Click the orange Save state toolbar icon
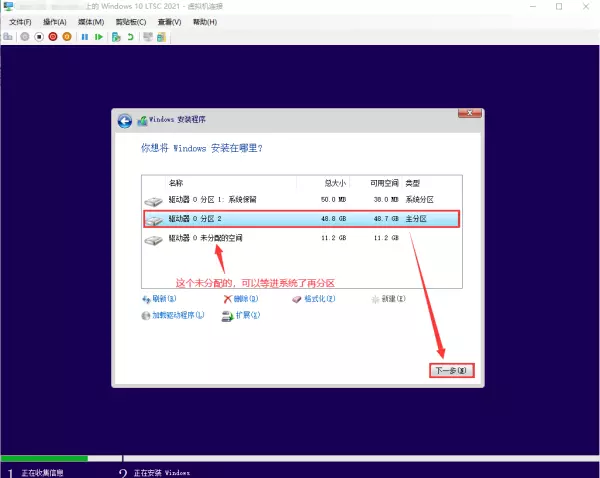This screenshot has height=478, width=600. [x=67, y=37]
